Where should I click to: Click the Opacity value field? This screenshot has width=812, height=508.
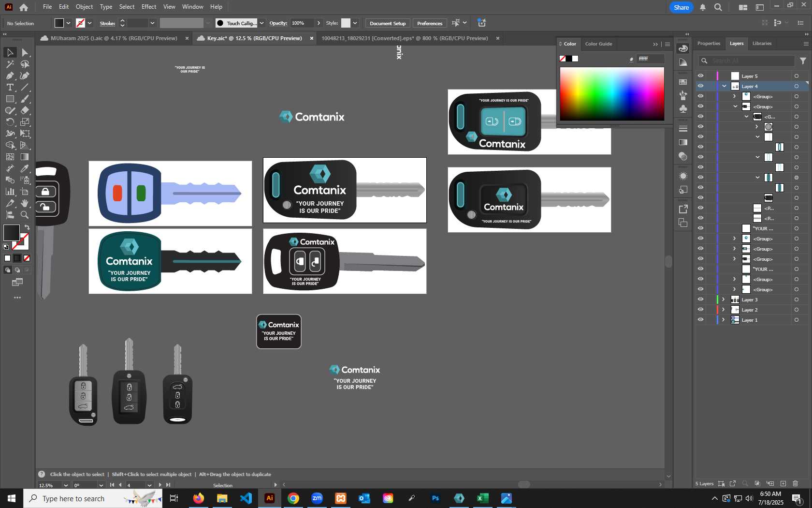pos(302,23)
